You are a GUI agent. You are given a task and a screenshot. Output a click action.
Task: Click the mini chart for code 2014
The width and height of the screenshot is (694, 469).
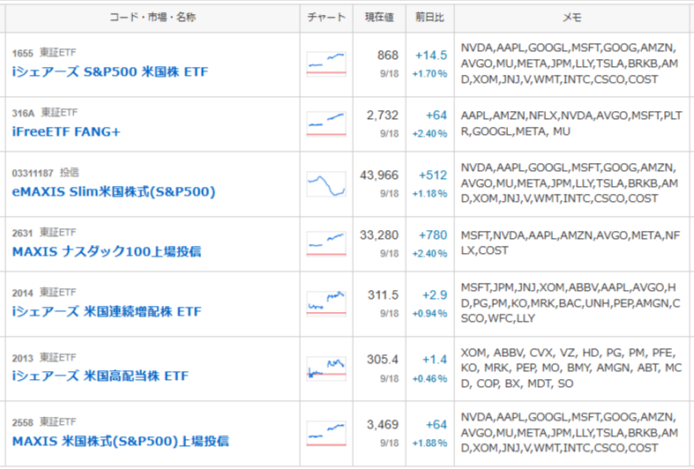tap(326, 304)
